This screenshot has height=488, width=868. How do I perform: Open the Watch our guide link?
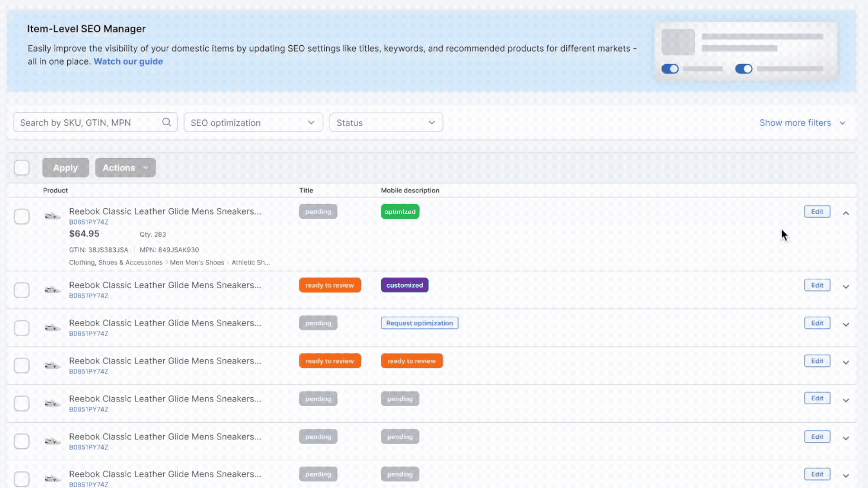point(128,61)
